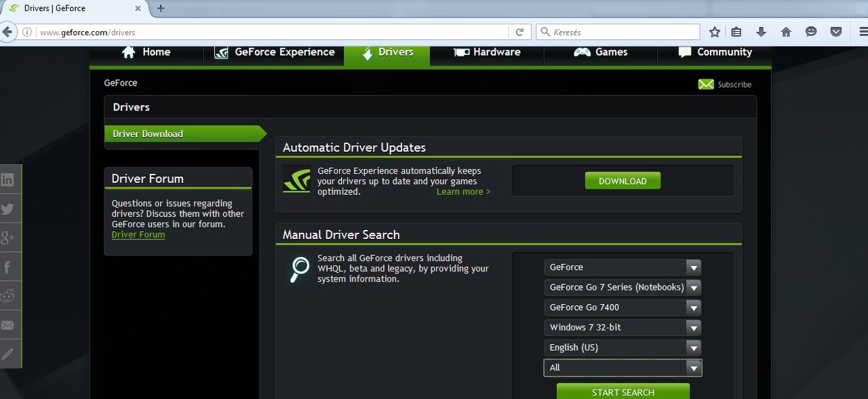Viewport: 868px width, 399px height.
Task: Go to the browser home page icon
Action: point(786,32)
